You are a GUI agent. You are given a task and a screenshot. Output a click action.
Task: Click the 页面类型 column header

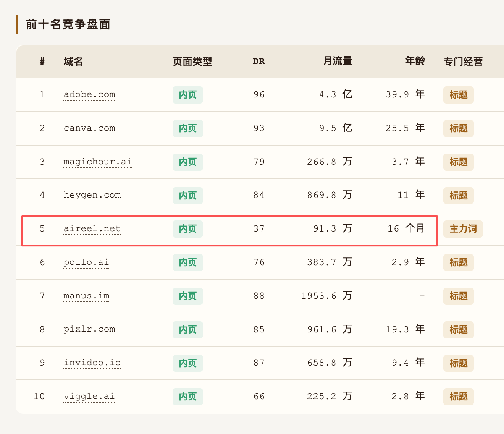point(192,62)
